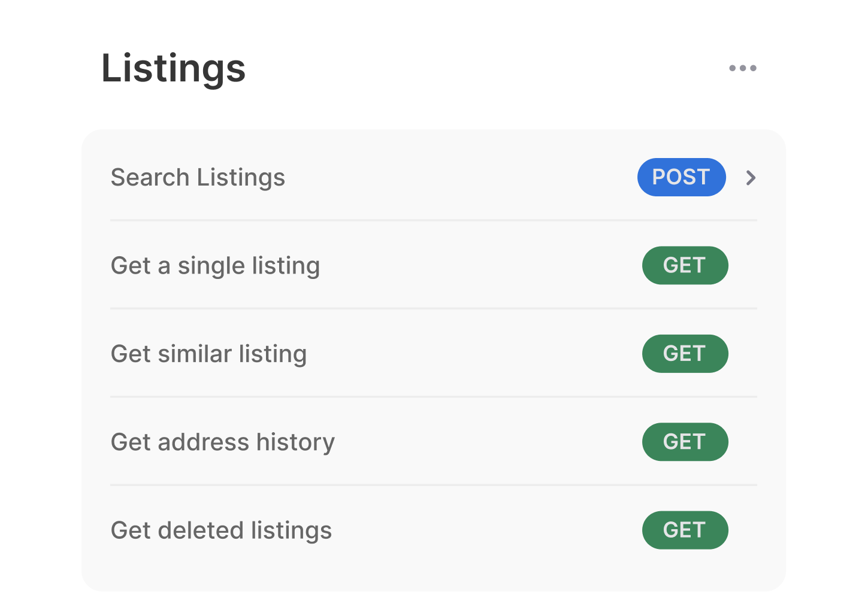Expand Search Listings with the chevron arrow
Screen dimensions: 868x607
751,178
